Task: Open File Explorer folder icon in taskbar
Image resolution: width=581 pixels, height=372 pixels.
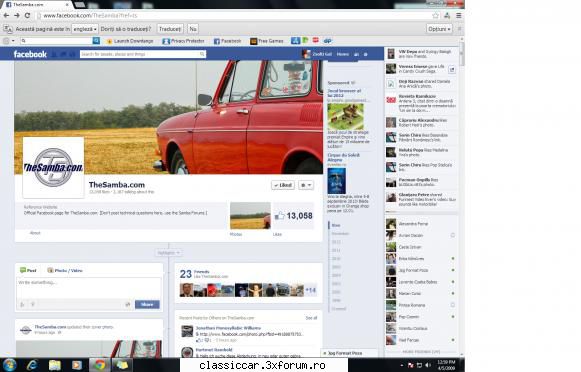Action: (54, 365)
